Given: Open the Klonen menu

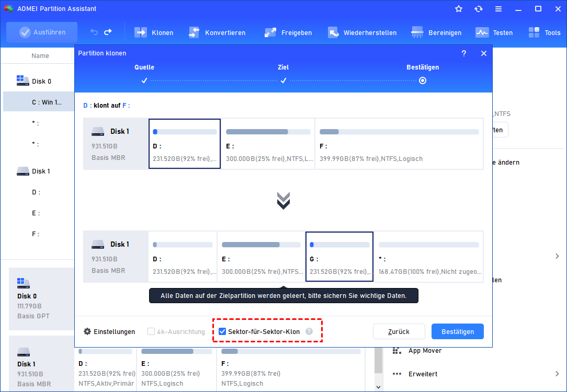Looking at the screenshot, I should coord(154,32).
